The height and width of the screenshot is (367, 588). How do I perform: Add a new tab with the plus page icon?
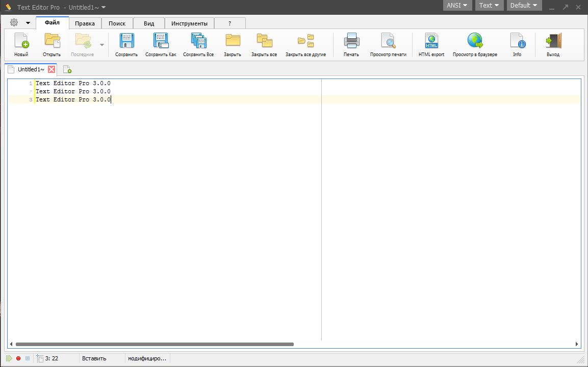click(67, 69)
